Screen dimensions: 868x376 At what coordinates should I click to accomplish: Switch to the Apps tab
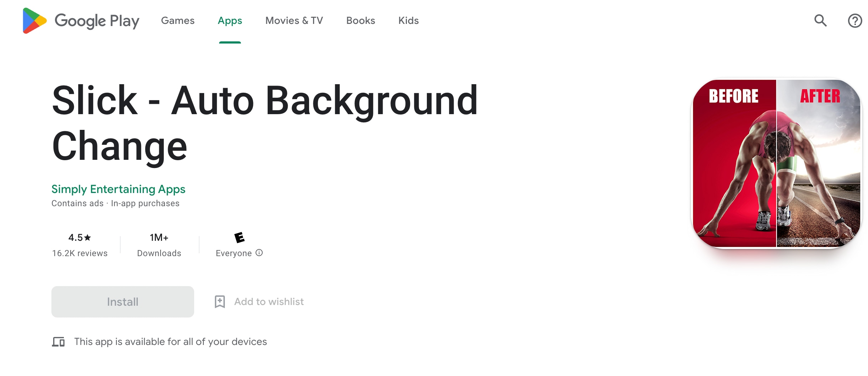point(230,21)
